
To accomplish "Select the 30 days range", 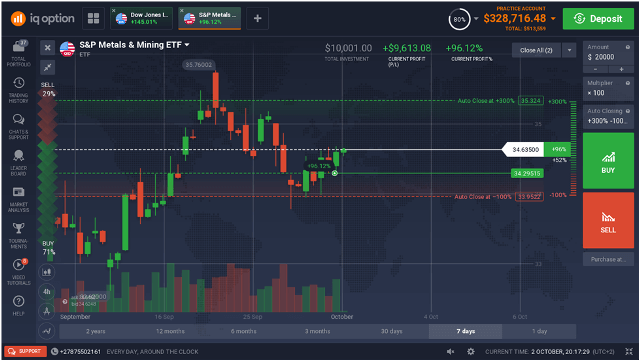I will [392, 331].
